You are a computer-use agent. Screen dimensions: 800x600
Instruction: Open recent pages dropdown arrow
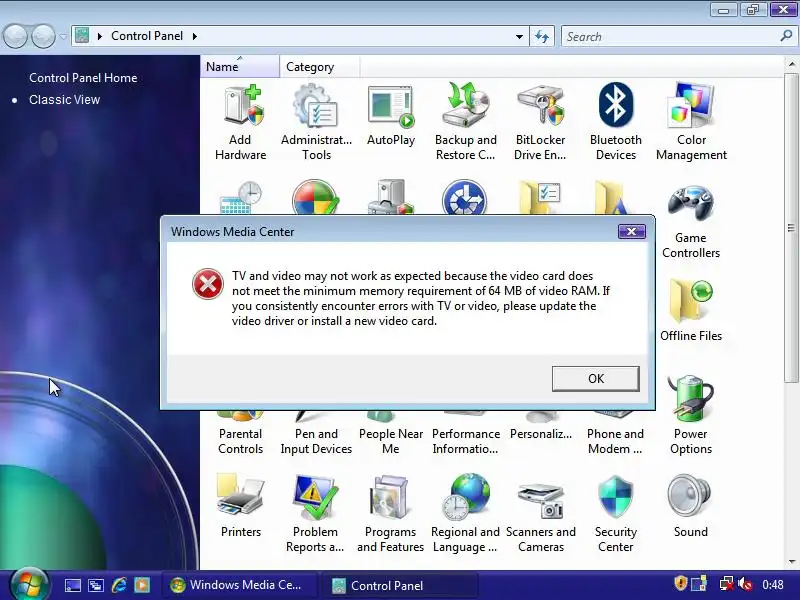pyautogui.click(x=63, y=37)
